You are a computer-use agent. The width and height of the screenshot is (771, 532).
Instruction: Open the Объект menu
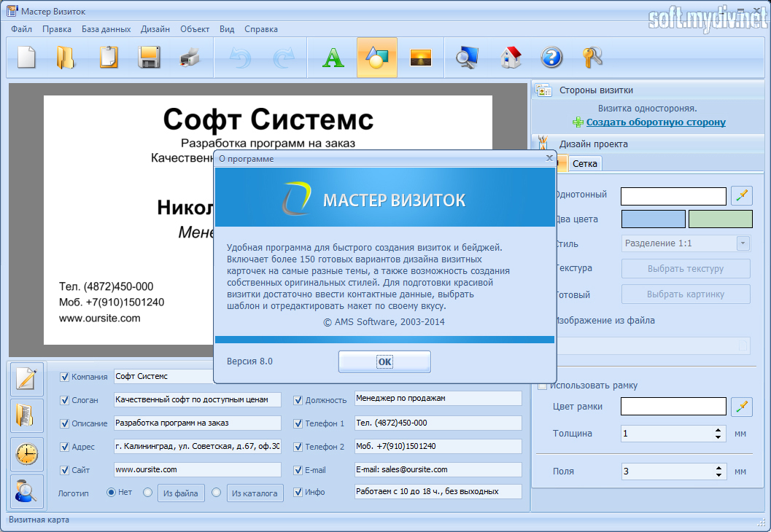(195, 29)
